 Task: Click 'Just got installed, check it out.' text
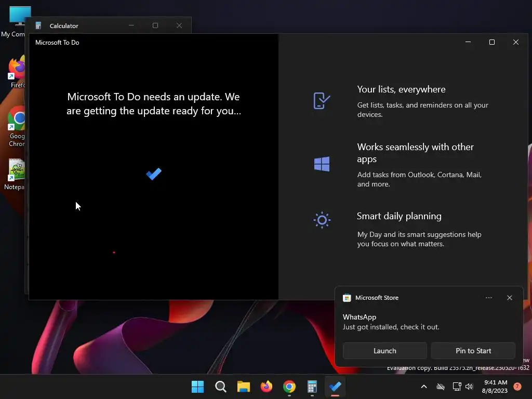point(391,327)
